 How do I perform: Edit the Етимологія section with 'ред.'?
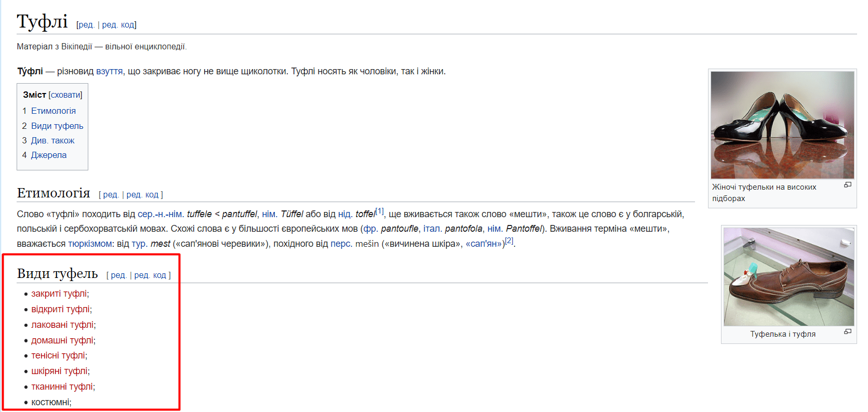point(111,194)
